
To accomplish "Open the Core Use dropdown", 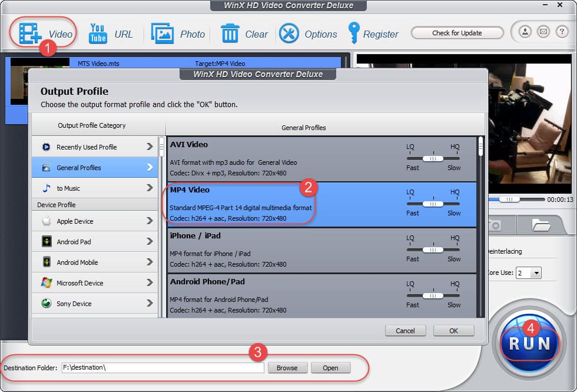I will [x=529, y=273].
